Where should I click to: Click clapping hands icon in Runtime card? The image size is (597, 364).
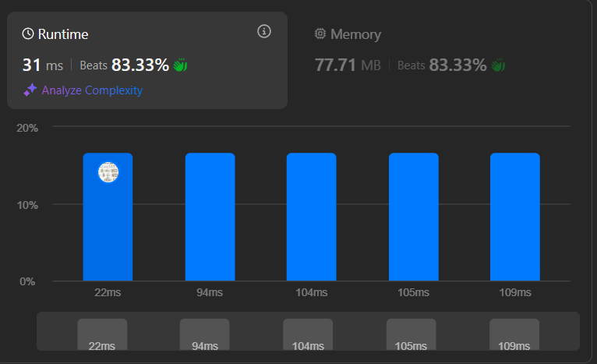pyautogui.click(x=181, y=65)
